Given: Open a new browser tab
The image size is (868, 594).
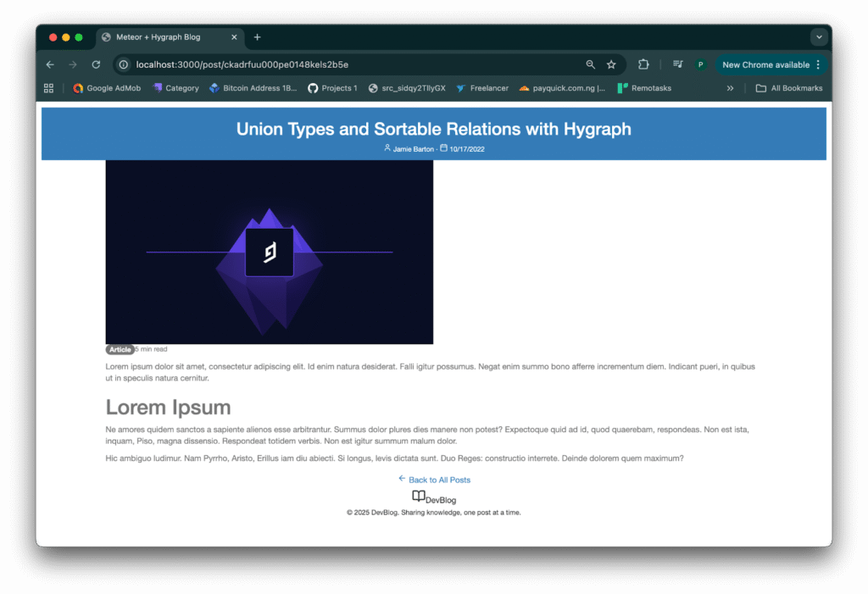Looking at the screenshot, I should [x=257, y=37].
